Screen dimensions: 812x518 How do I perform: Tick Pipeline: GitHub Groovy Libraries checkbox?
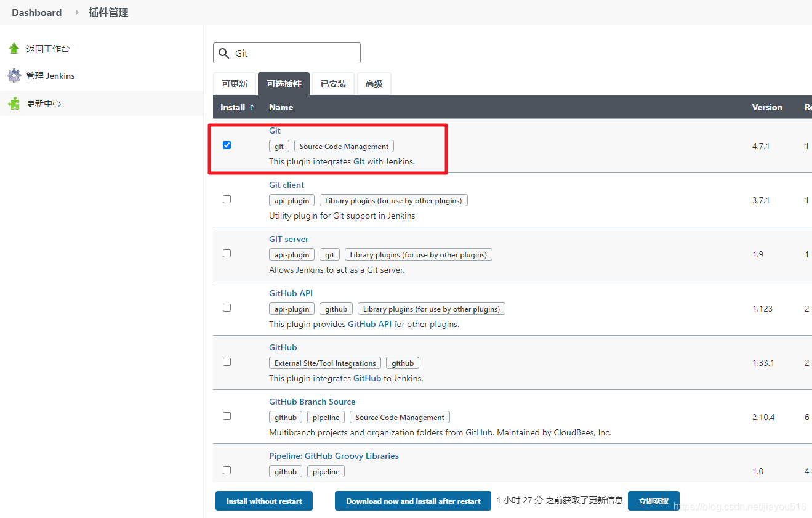[227, 471]
